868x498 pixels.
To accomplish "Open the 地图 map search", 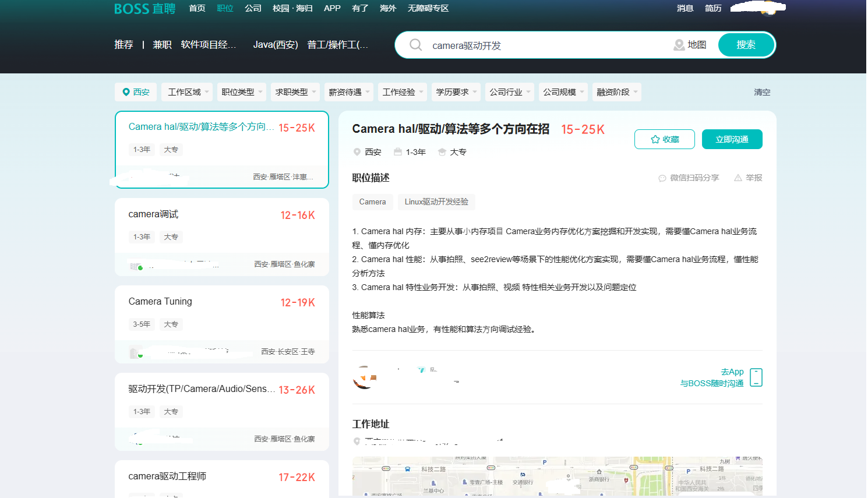I will [x=690, y=45].
